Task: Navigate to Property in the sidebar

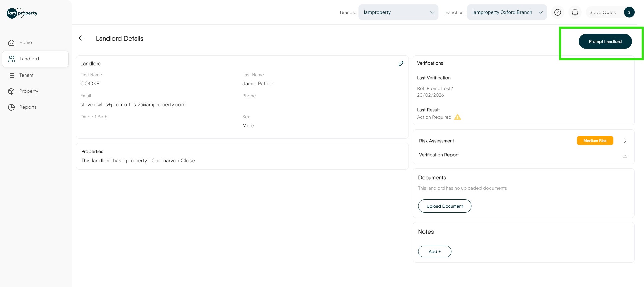Action: pos(29,91)
